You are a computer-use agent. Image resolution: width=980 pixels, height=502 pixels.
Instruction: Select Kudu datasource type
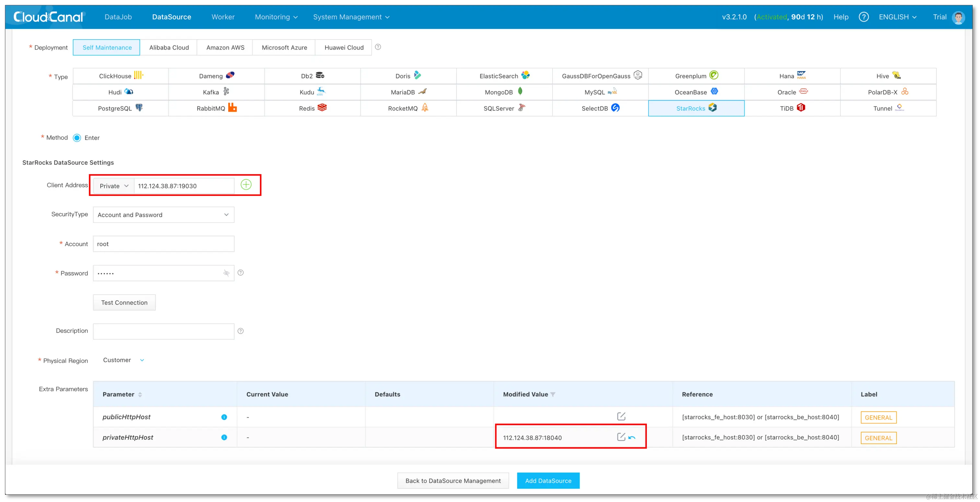312,92
